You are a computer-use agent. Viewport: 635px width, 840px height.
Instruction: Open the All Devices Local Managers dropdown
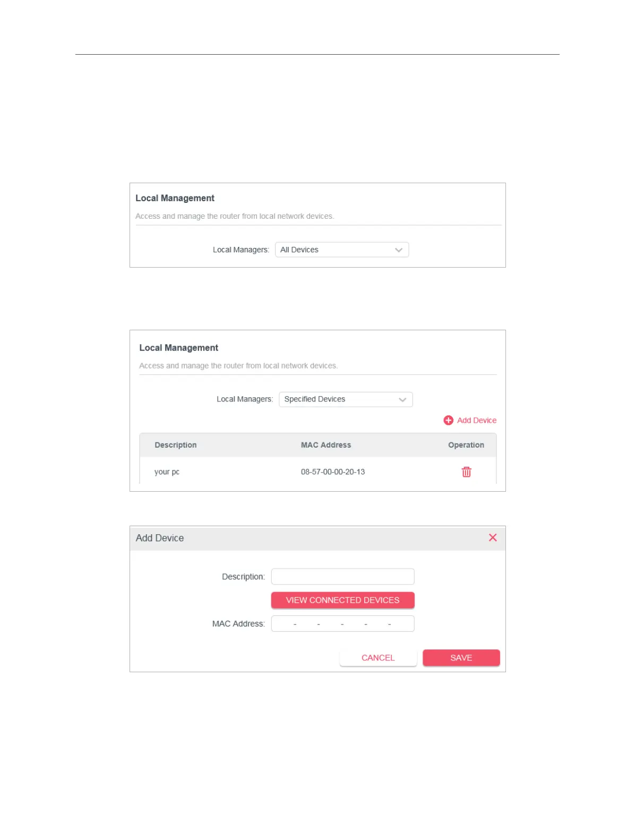tap(342, 250)
